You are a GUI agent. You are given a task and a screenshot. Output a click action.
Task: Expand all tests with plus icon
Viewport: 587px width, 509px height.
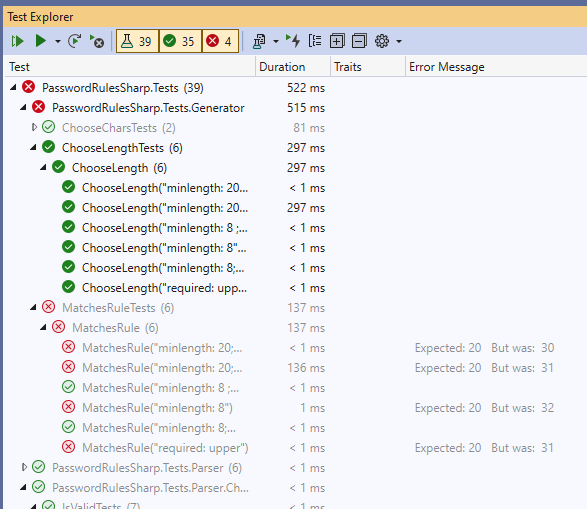coord(337,41)
